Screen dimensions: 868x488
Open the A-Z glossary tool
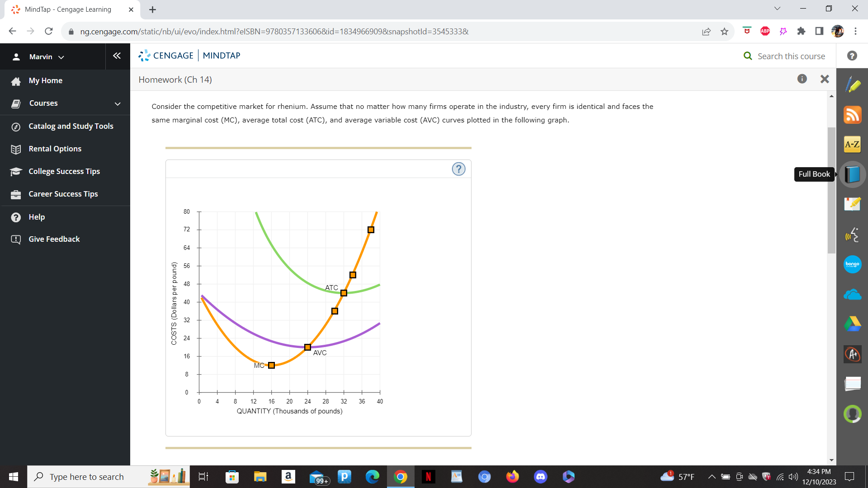pyautogui.click(x=853, y=144)
